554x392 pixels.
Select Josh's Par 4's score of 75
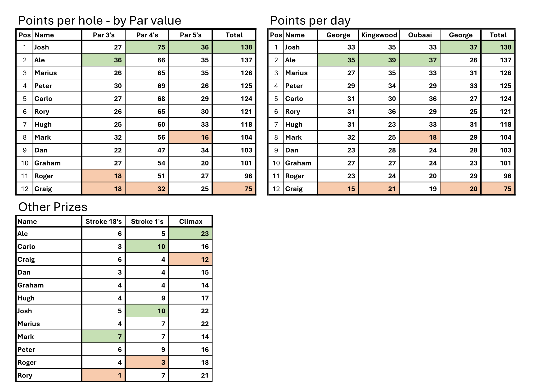[x=147, y=47]
